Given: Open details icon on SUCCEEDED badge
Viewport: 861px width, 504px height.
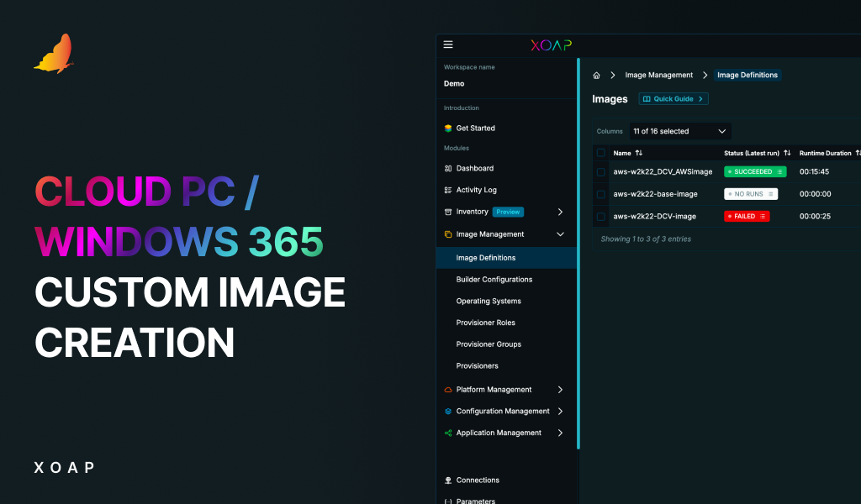Looking at the screenshot, I should 779,171.
